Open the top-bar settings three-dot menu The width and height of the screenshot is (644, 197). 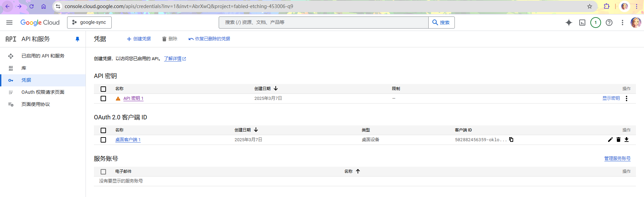click(623, 23)
